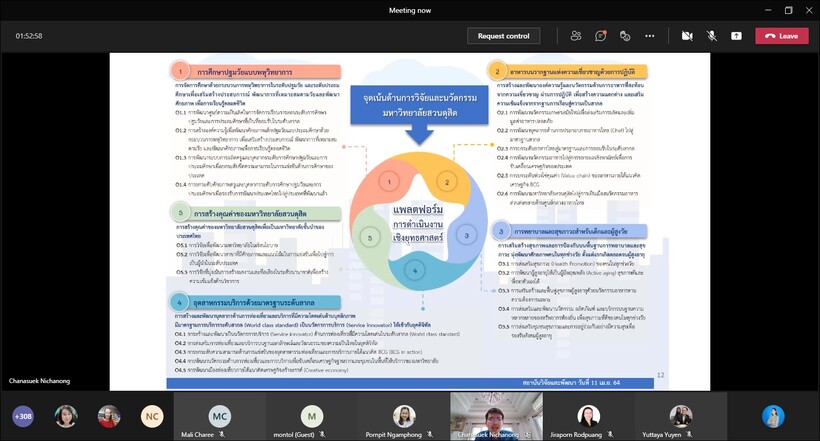
Task: Click muted mic icon beside Mali Charee
Action: point(222,434)
